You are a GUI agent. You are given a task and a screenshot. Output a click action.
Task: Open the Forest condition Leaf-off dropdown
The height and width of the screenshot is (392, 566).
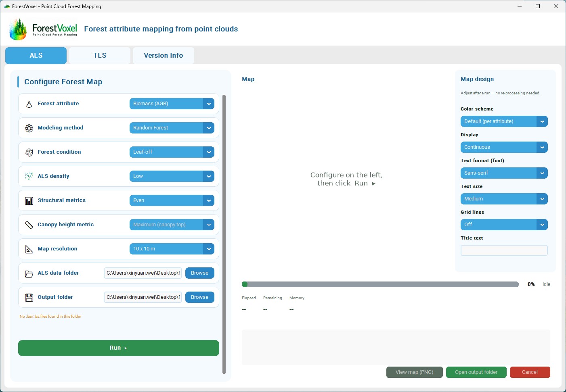click(x=172, y=152)
